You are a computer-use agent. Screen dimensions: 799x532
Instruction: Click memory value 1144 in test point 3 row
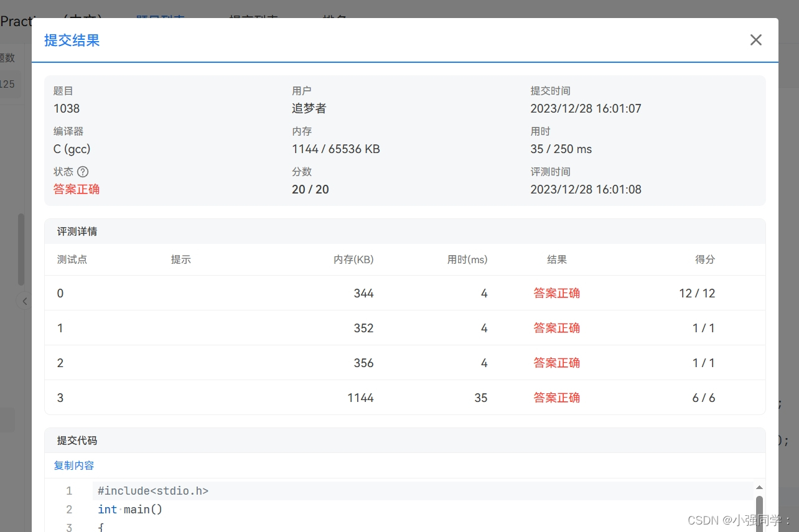point(360,398)
